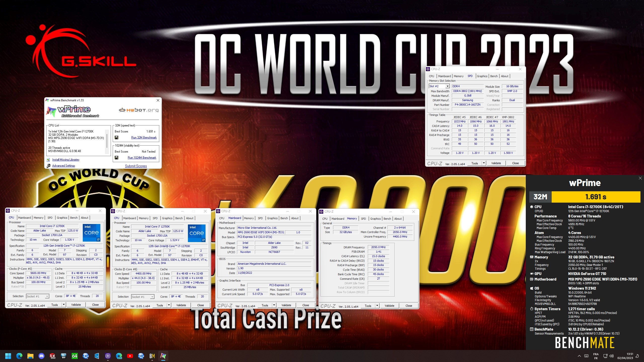Viewport: 644px width, 362px height.
Task: Open the volume control in system tray
Action: (612, 356)
